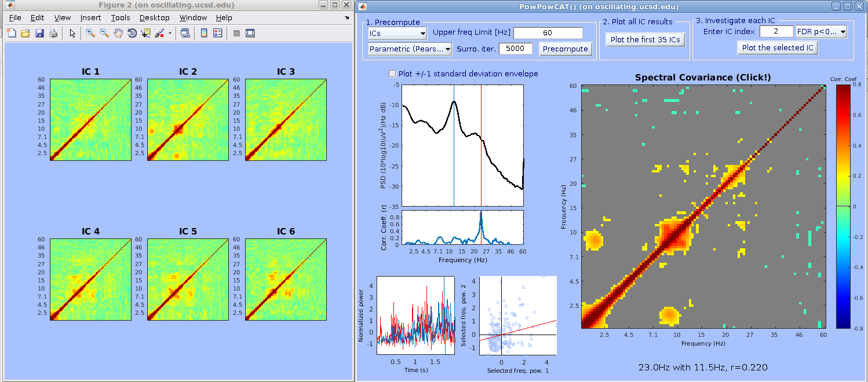Screen dimensions: 868x382
Task: Click the 'Spectral Covariance (Click!)' title
Action: 703,77
